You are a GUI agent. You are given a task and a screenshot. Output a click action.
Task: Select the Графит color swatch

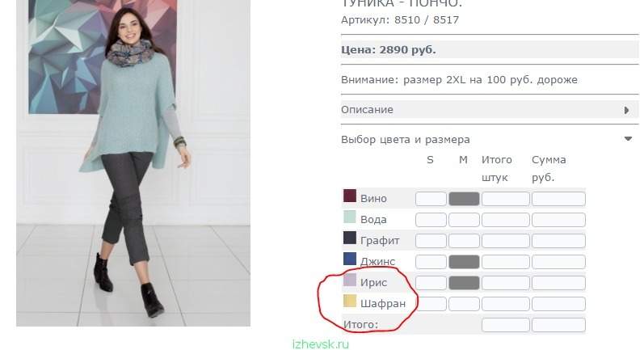coord(350,238)
